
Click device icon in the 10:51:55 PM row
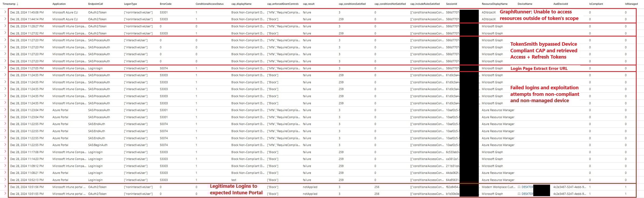tap(519, 194)
